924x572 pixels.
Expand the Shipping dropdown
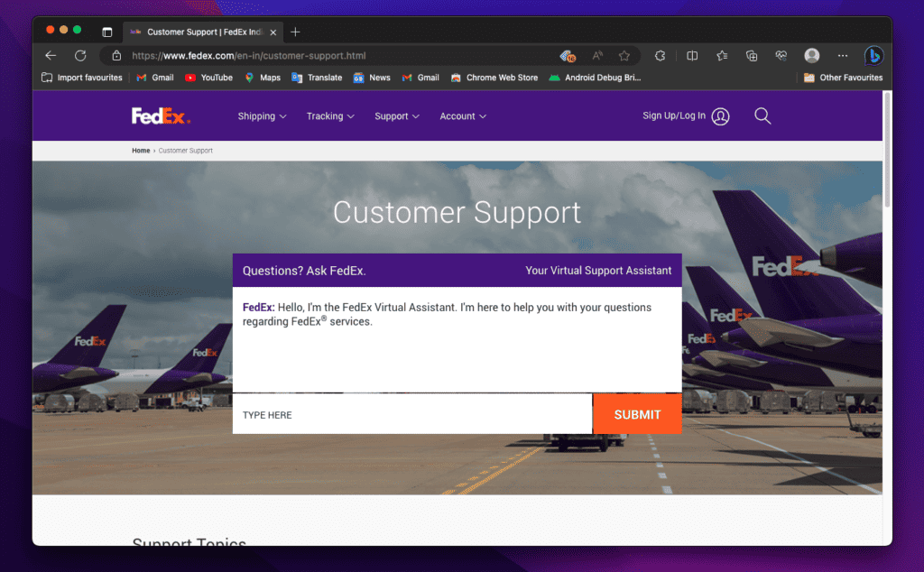tap(262, 115)
